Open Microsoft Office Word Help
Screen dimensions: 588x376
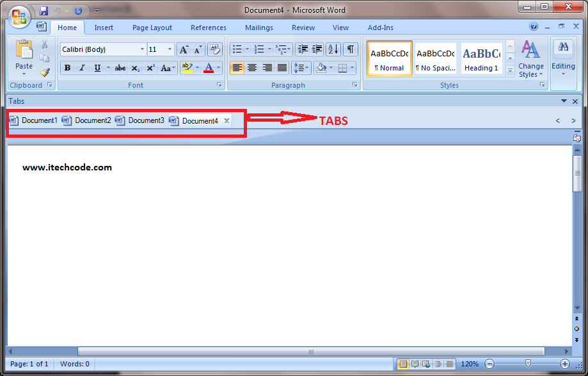(534, 26)
